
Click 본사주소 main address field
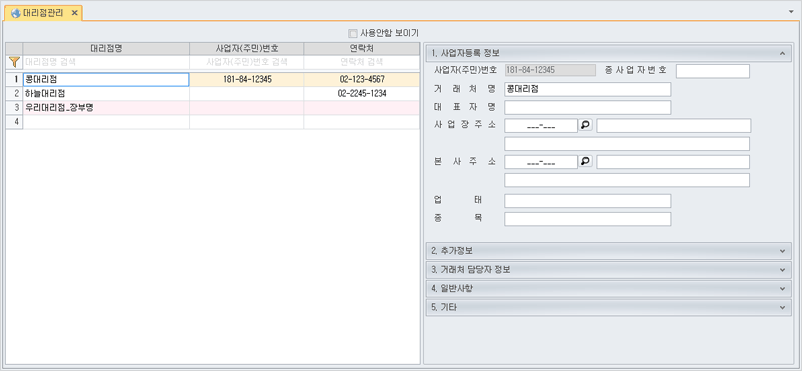673,162
